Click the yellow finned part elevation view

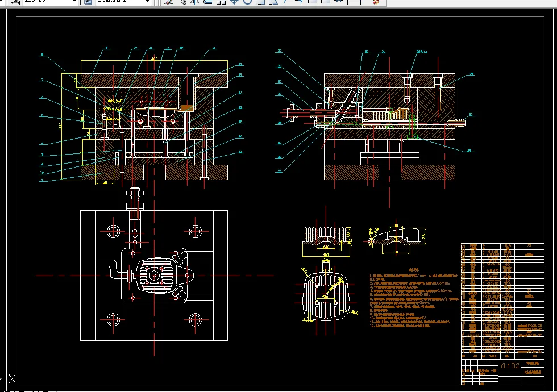coord(326,236)
